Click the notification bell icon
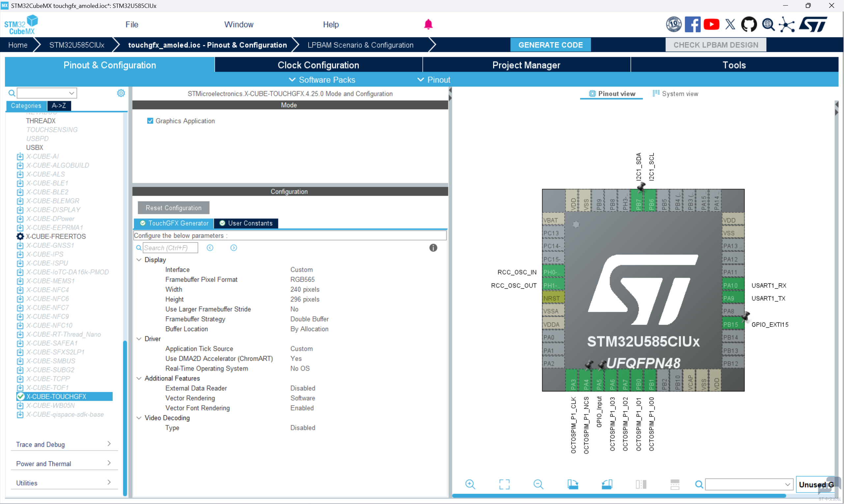Screen dimensions: 844x504 point(428,24)
